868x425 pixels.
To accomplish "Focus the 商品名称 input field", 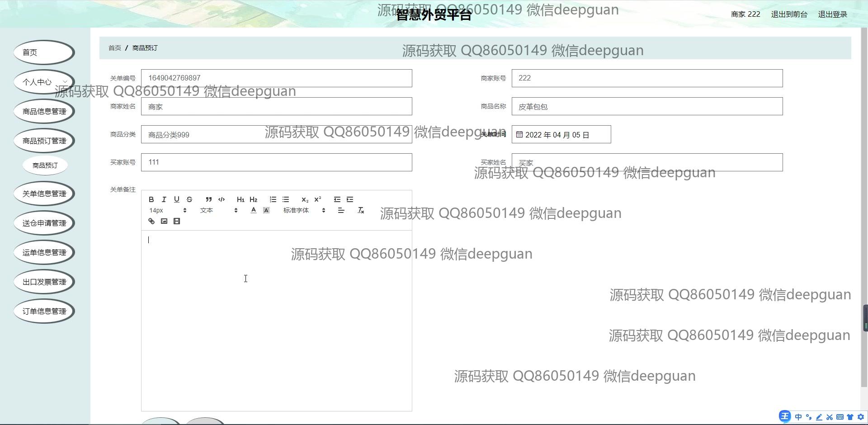I will (647, 106).
